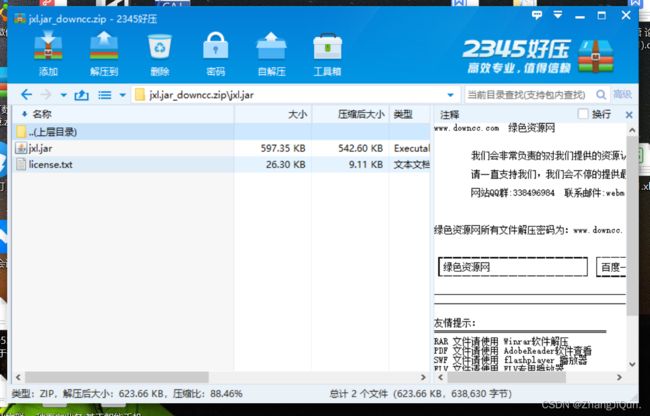Open navigation history dropdown arrow
The image size is (650, 416).
pos(63,95)
